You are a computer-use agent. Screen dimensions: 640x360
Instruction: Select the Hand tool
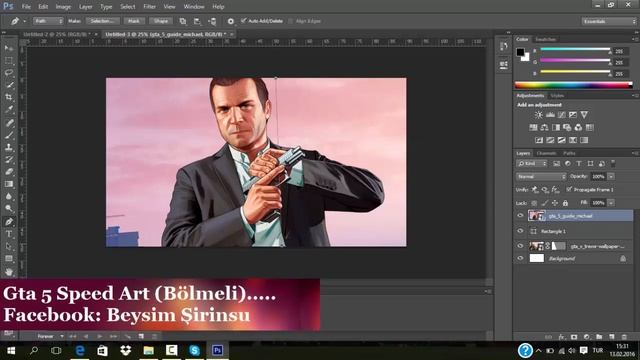(x=9, y=271)
